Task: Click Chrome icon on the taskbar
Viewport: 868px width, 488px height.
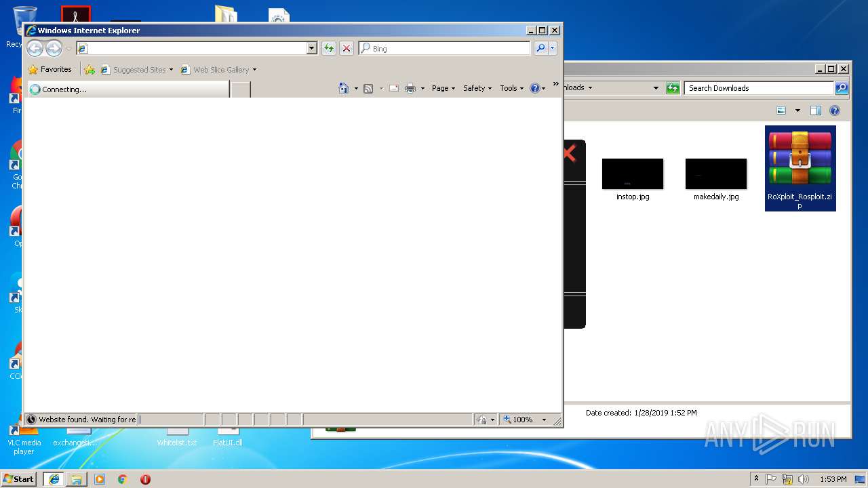Action: (123, 479)
